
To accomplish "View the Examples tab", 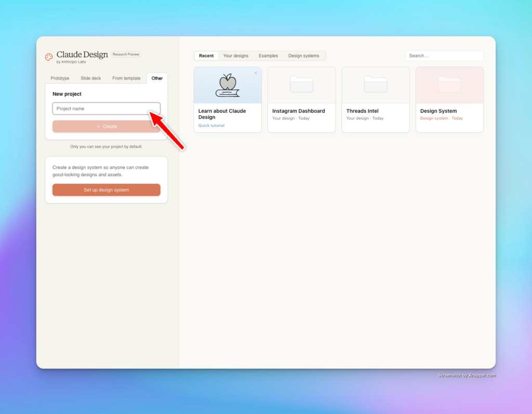I will (x=268, y=56).
